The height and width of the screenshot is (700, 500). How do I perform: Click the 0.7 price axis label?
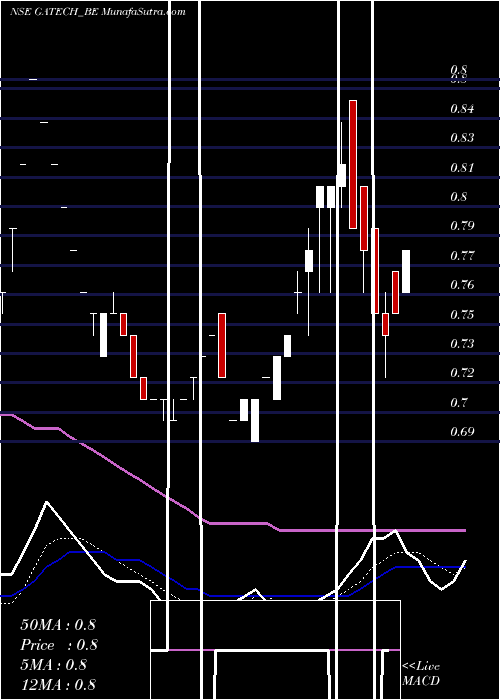(458, 403)
